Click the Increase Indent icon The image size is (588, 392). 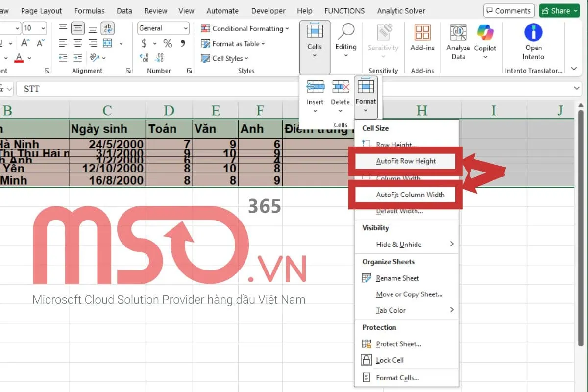pos(77,58)
